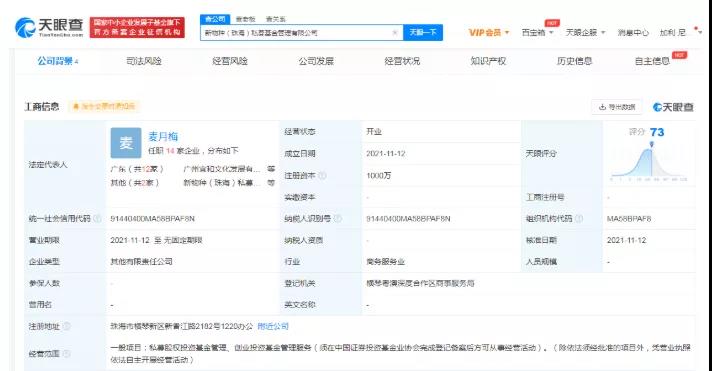This screenshot has width=712, height=371.
Task: Click the score 73 value
Action: [x=657, y=132]
